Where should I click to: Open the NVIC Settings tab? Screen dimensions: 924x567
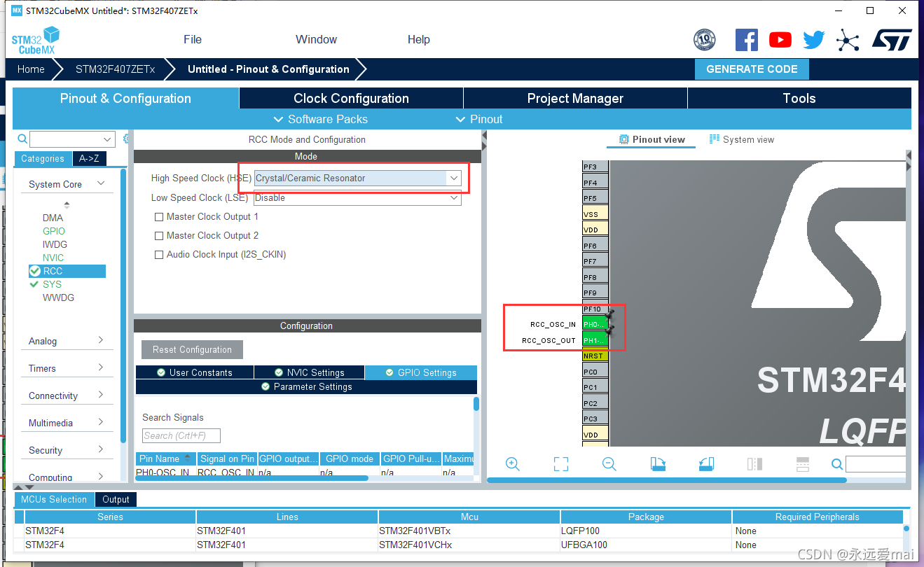click(309, 372)
